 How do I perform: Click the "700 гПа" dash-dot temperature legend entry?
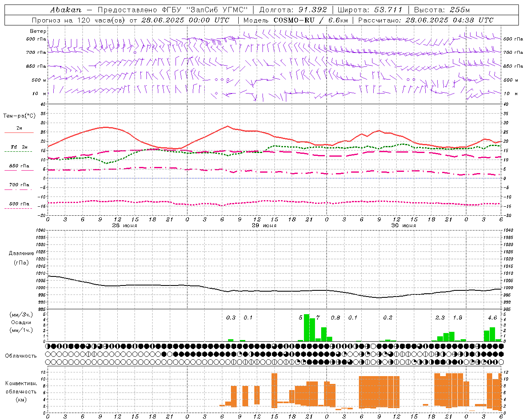click(x=19, y=185)
